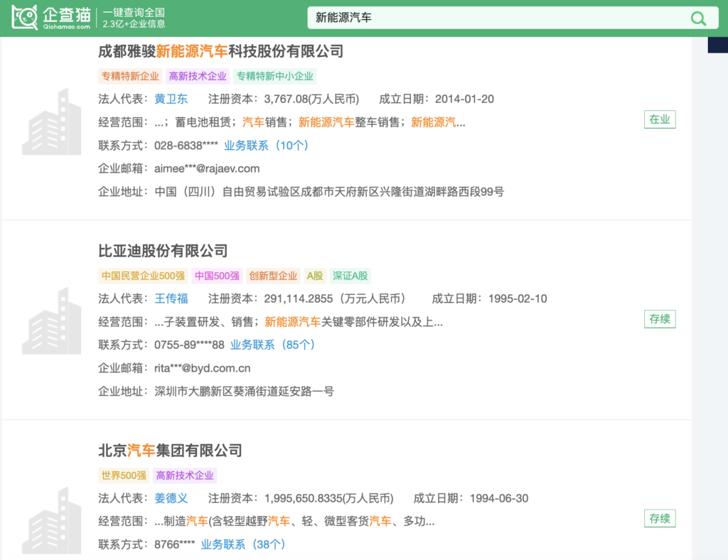Click the 世界500强 tag
This screenshot has height=560, width=728.
(124, 475)
